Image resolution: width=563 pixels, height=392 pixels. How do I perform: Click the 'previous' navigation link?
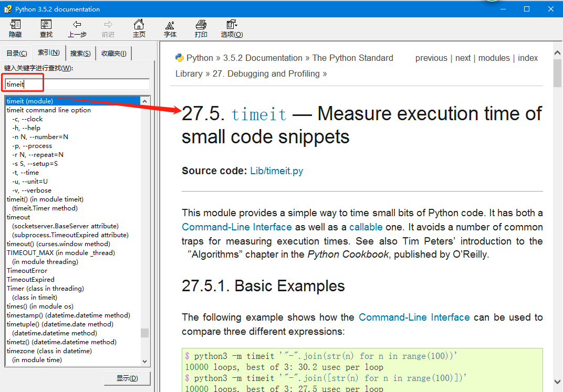pos(431,58)
